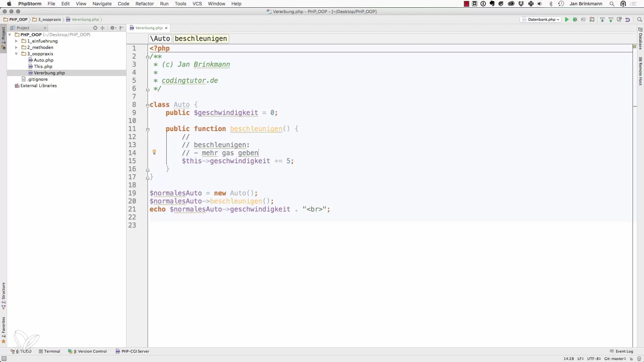
Task: Open Creative Cloud menu bar icon
Action: (x=511, y=4)
